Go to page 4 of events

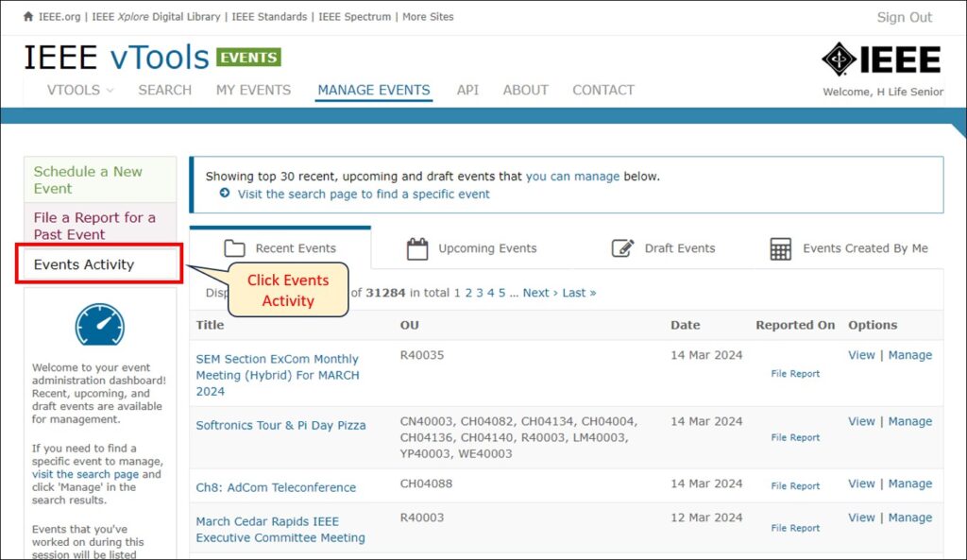[490, 293]
